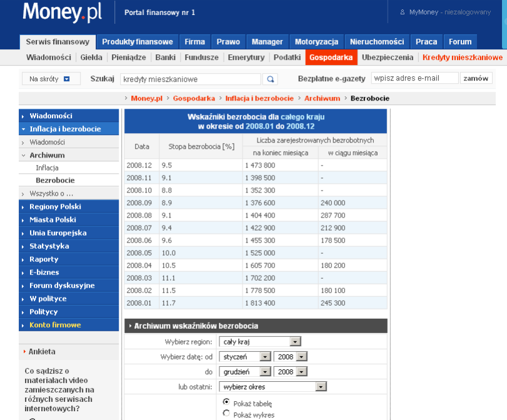
Task: Click Kredyty mieszkaniowe red link
Action: tap(463, 57)
